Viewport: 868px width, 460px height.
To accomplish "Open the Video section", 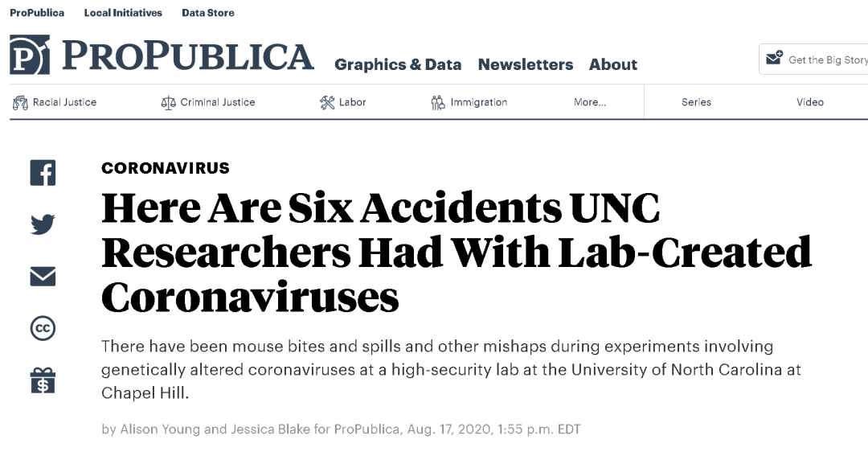I will click(x=810, y=102).
